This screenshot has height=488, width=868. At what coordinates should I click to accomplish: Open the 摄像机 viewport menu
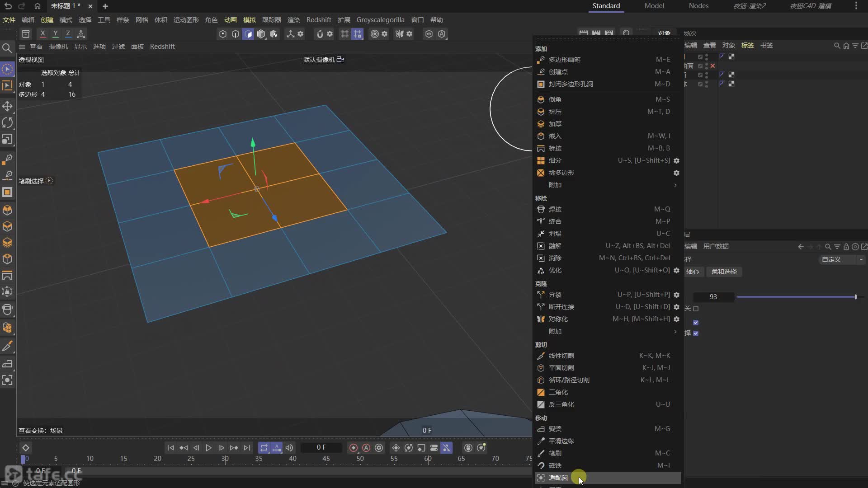[x=58, y=47]
